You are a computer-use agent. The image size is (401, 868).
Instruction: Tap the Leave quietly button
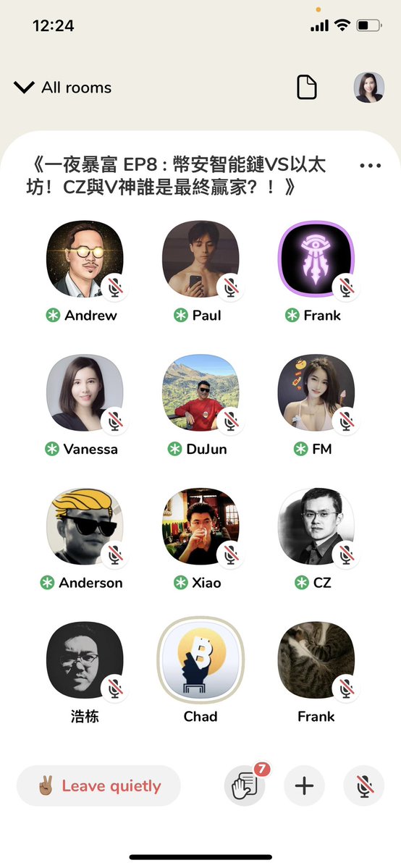coord(98,785)
